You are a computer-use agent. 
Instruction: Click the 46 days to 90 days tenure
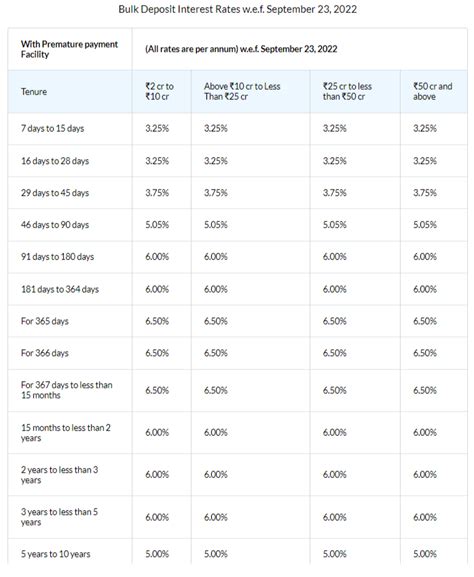[55, 225]
